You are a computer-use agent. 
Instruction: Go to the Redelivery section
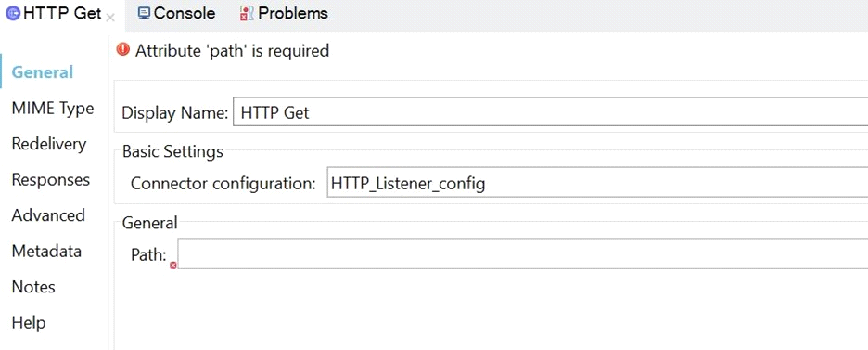pyautogui.click(x=49, y=144)
